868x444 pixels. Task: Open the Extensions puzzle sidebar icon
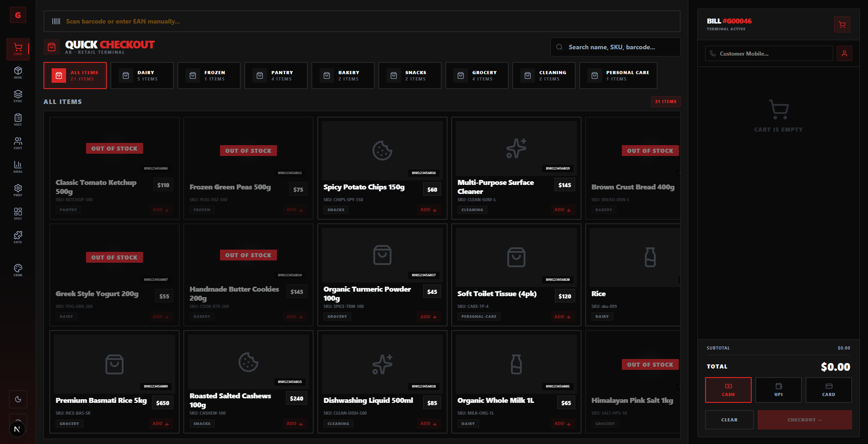18,237
